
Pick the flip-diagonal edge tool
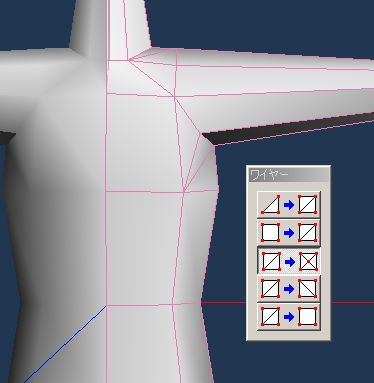[x=289, y=288]
